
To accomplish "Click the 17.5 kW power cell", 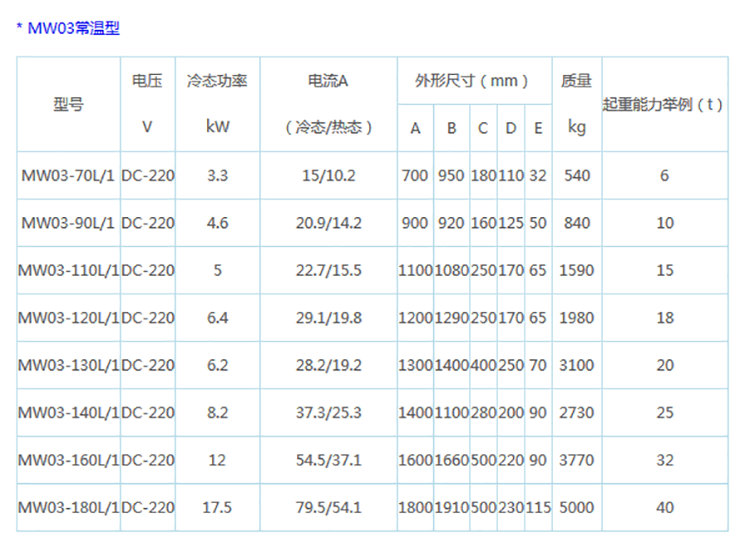I will 217,507.
